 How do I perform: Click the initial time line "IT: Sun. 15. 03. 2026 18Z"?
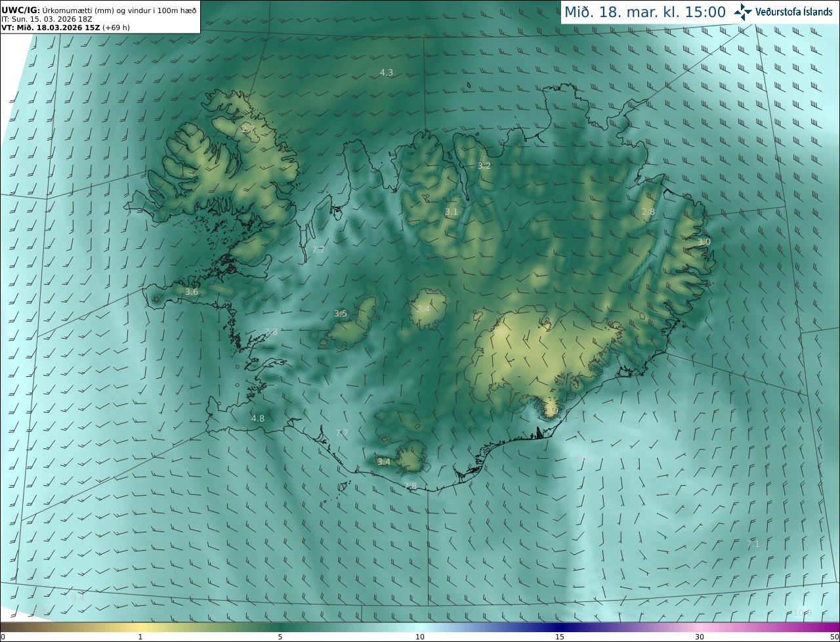click(47, 20)
